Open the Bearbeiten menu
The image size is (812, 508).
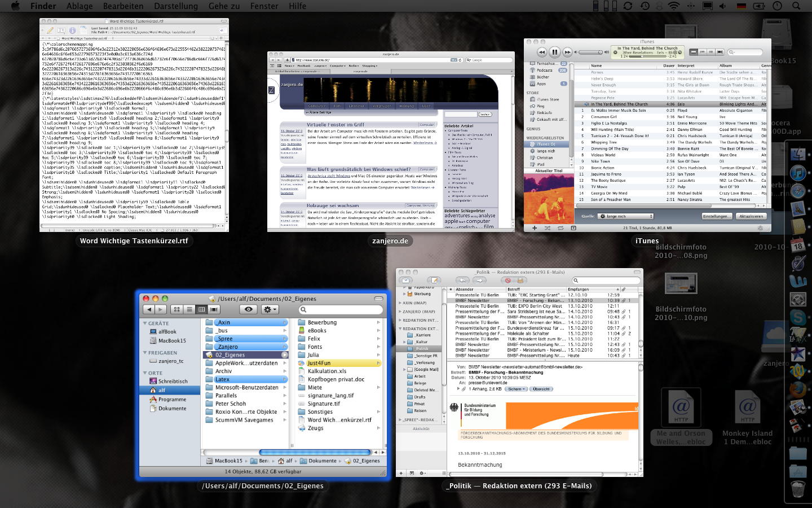123,6
